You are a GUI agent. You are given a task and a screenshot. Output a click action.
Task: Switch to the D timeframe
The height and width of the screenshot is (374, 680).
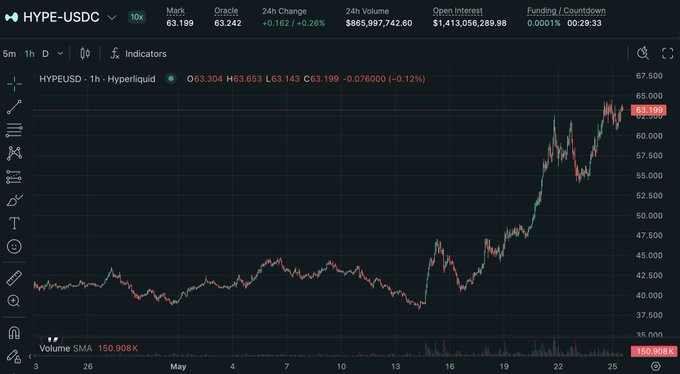[46, 54]
